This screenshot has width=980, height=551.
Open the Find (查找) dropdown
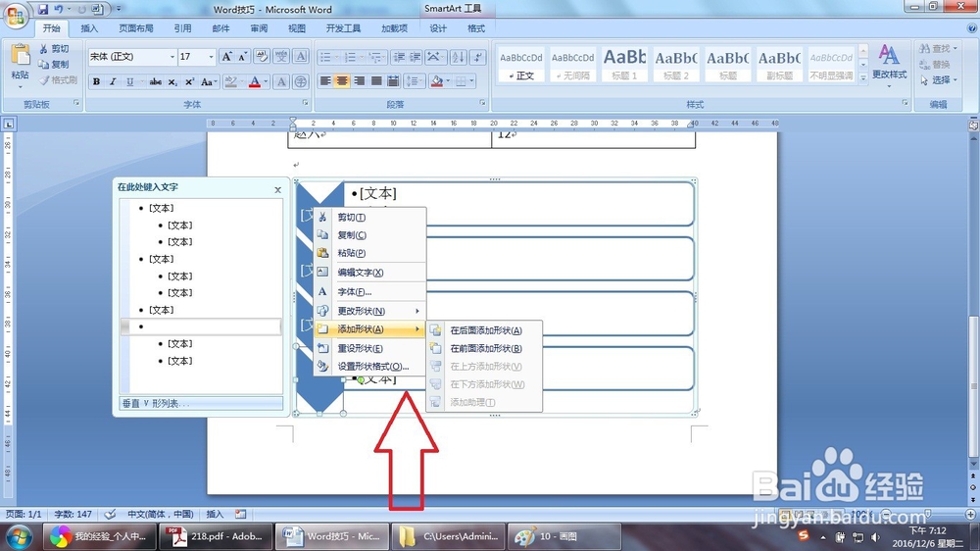[x=955, y=48]
